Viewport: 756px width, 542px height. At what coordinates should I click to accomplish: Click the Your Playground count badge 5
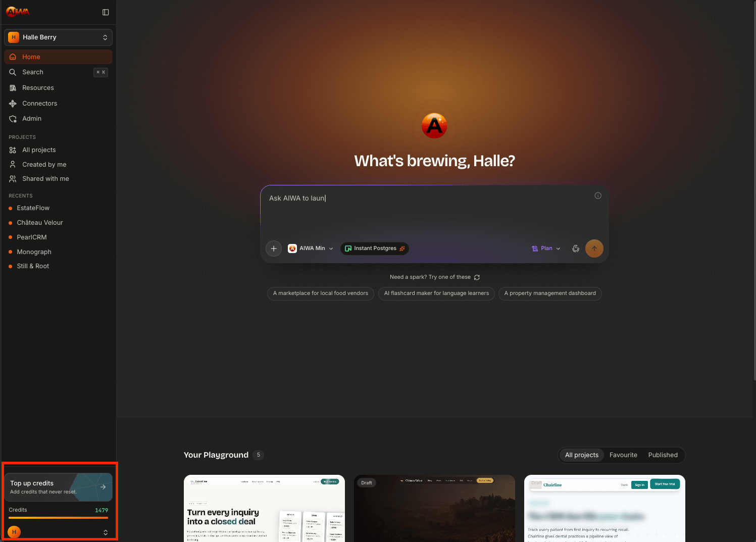259,455
